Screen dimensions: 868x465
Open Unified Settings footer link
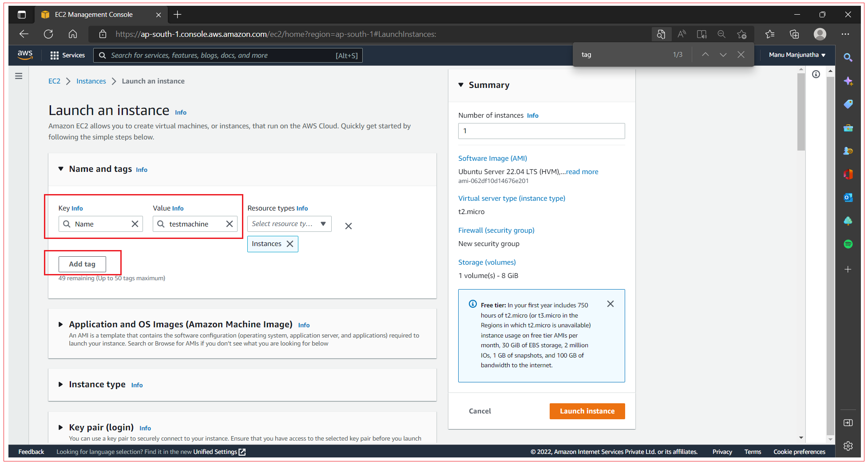219,452
